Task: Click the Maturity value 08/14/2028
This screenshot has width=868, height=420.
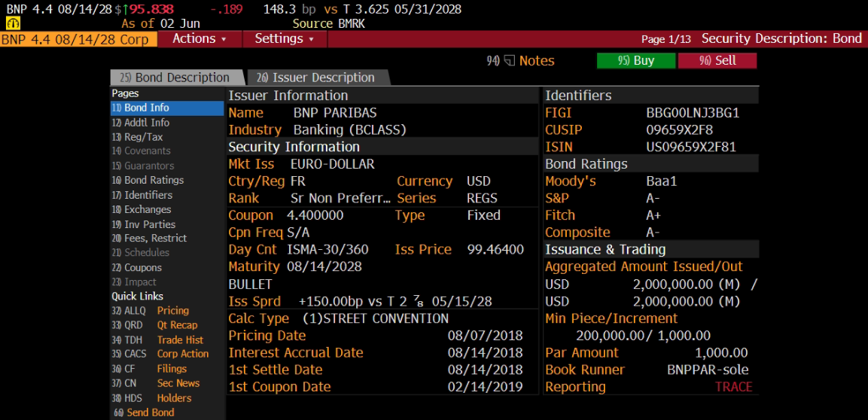Action: point(324,266)
